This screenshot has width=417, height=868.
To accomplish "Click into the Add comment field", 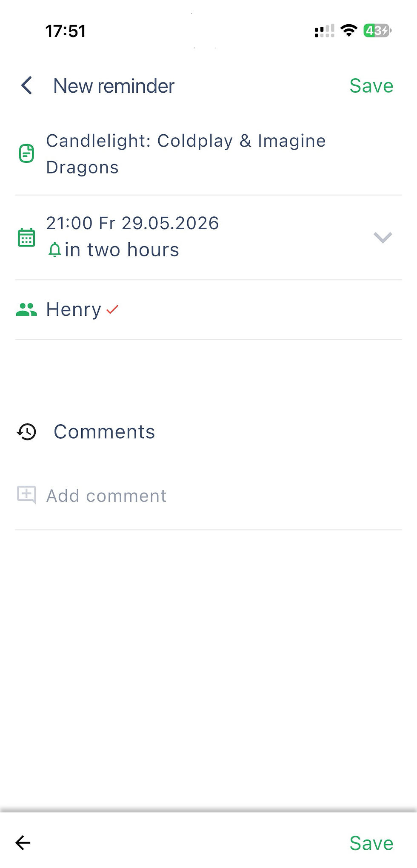I will [x=208, y=496].
